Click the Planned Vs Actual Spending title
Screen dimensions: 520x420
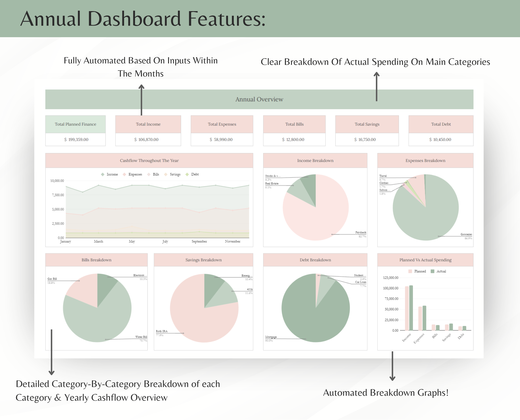tap(425, 260)
